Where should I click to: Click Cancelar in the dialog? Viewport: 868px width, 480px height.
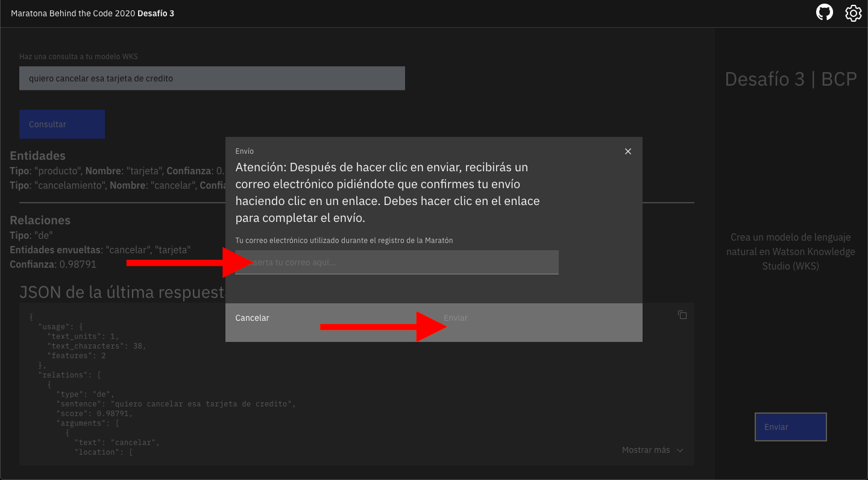pyautogui.click(x=252, y=318)
